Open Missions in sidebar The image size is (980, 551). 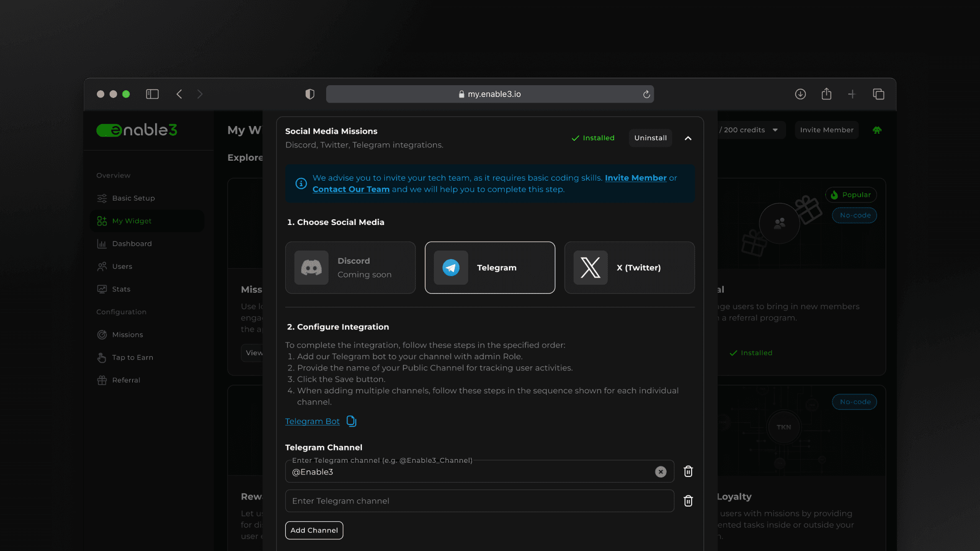[x=147, y=335]
